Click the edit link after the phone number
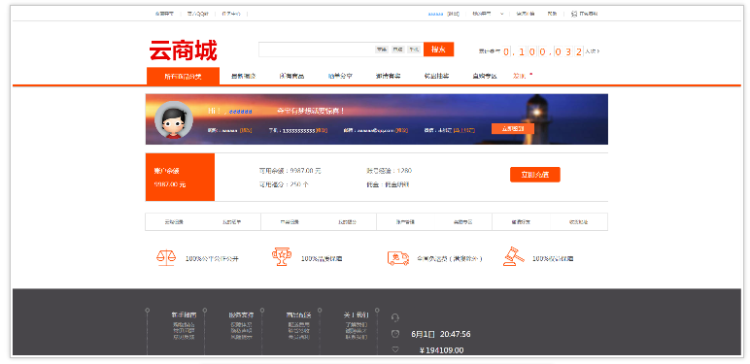 (x=321, y=130)
